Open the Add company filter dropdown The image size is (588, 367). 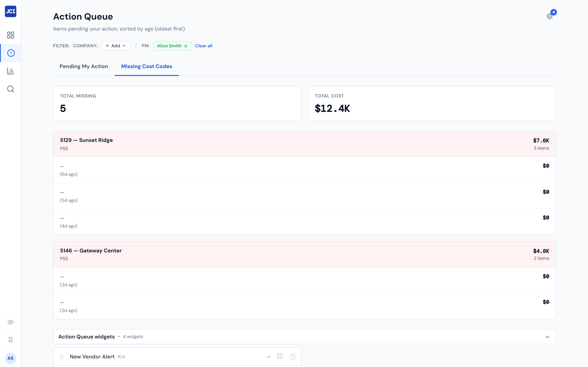coord(116,46)
